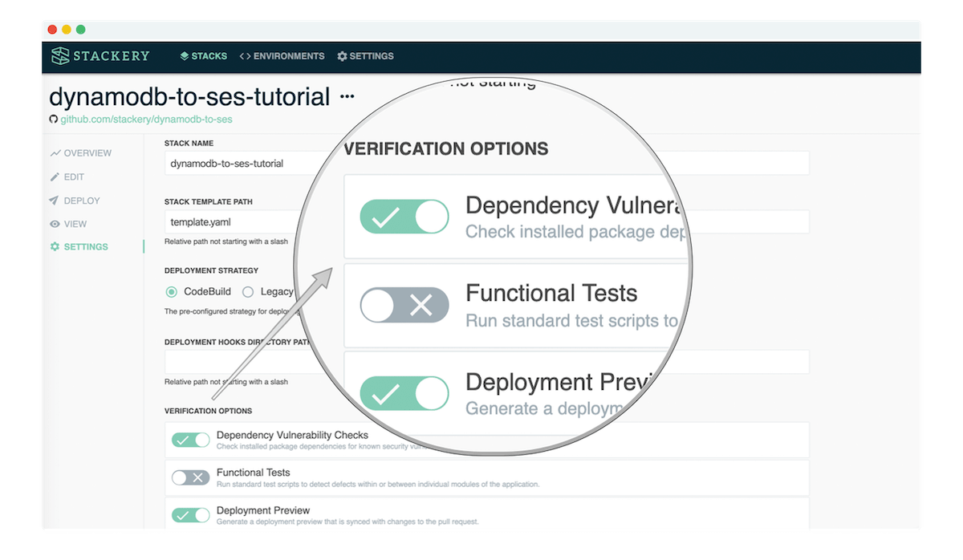
Task: Open the Stacks navigation tab
Action: [x=204, y=56]
